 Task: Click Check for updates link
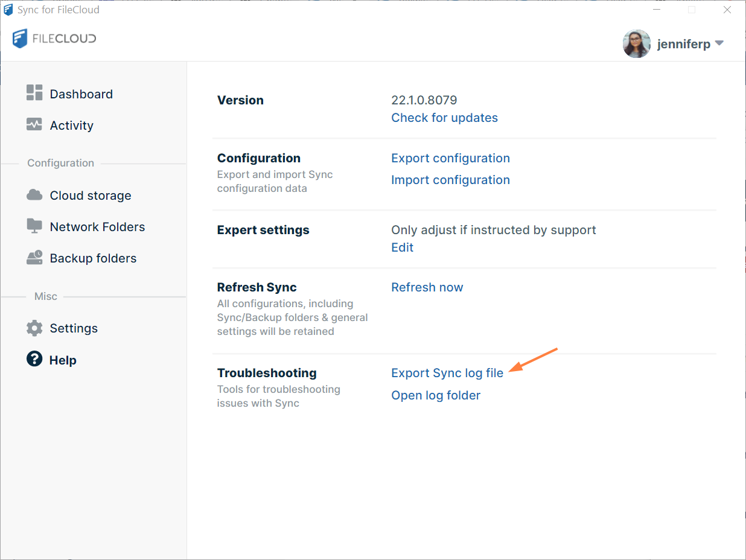[x=444, y=118]
